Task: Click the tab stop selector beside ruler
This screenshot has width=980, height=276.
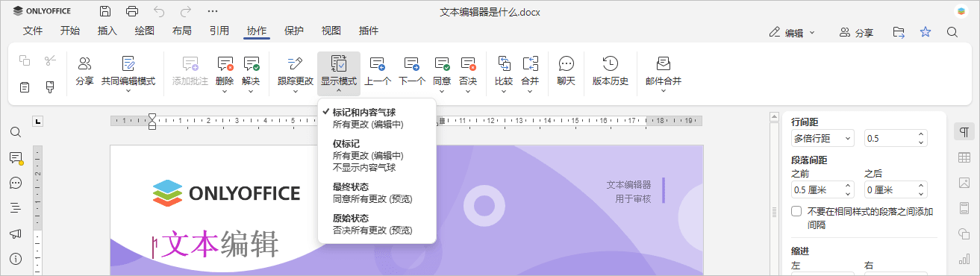Action: point(38,121)
